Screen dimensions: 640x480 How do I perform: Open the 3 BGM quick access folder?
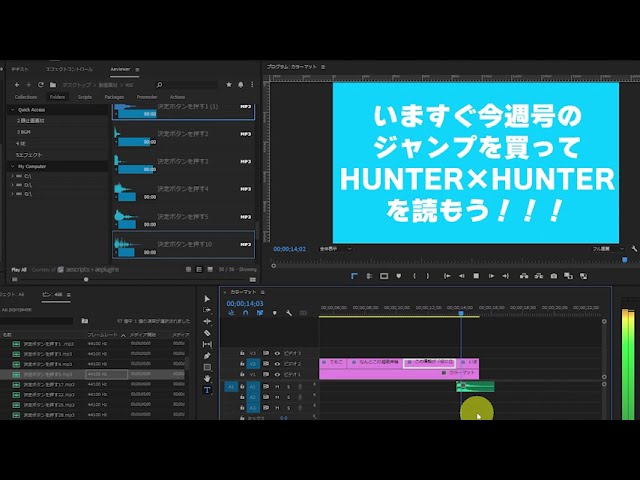[23, 132]
